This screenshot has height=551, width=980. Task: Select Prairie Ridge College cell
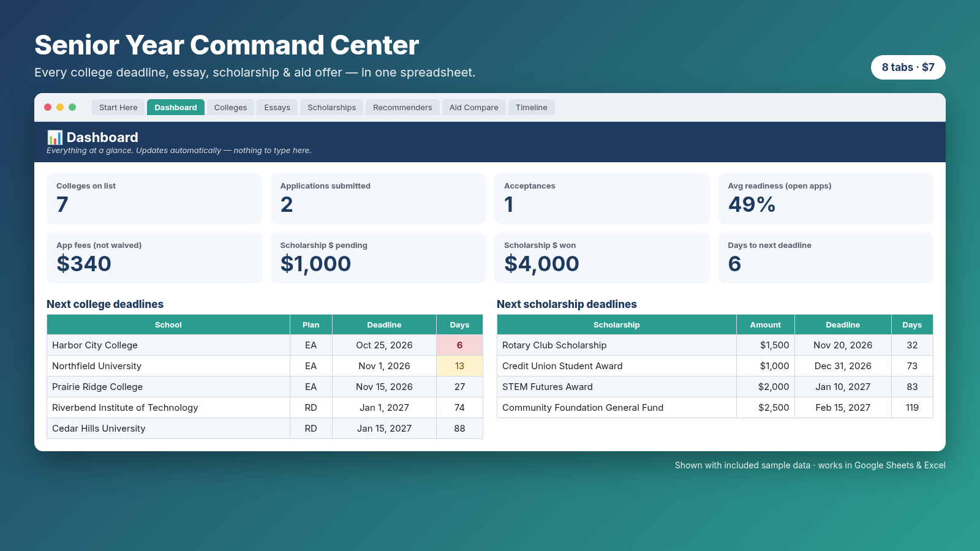tap(168, 387)
